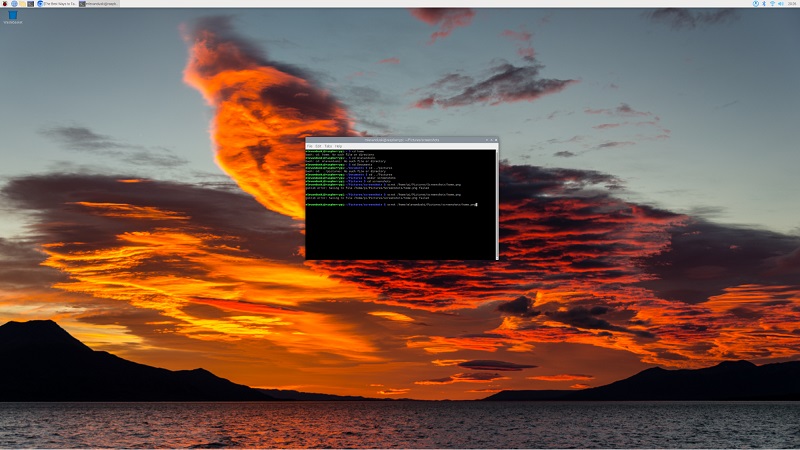Image resolution: width=800 pixels, height=450 pixels.
Task: Open the Edit menu in terminal
Action: 319,146
